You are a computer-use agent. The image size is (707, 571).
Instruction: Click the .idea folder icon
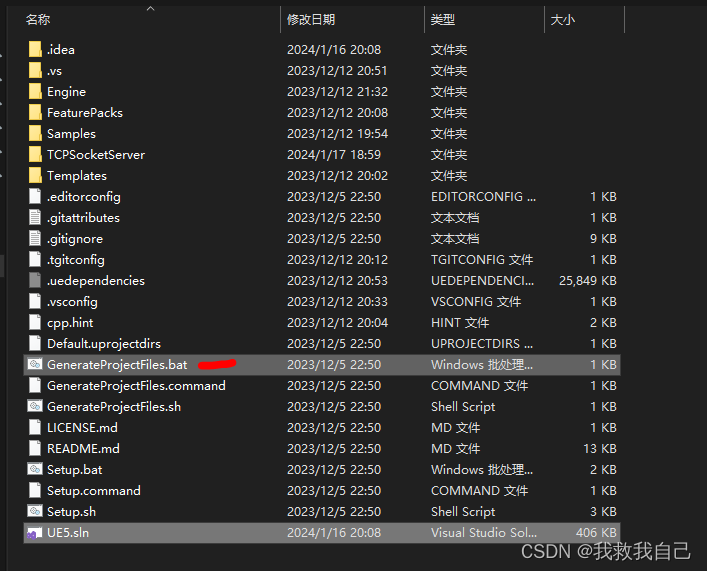pyautogui.click(x=35, y=49)
